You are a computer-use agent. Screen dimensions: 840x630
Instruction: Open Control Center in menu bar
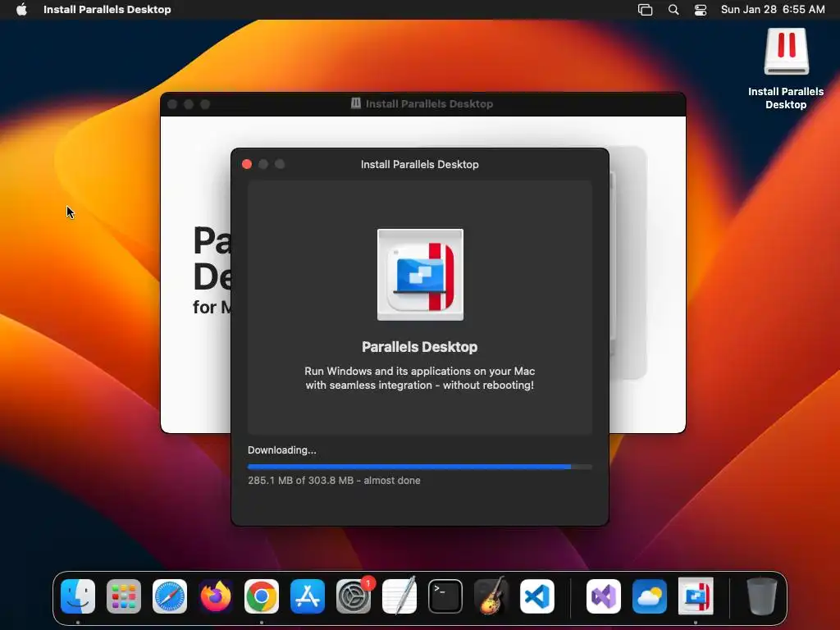(701, 10)
